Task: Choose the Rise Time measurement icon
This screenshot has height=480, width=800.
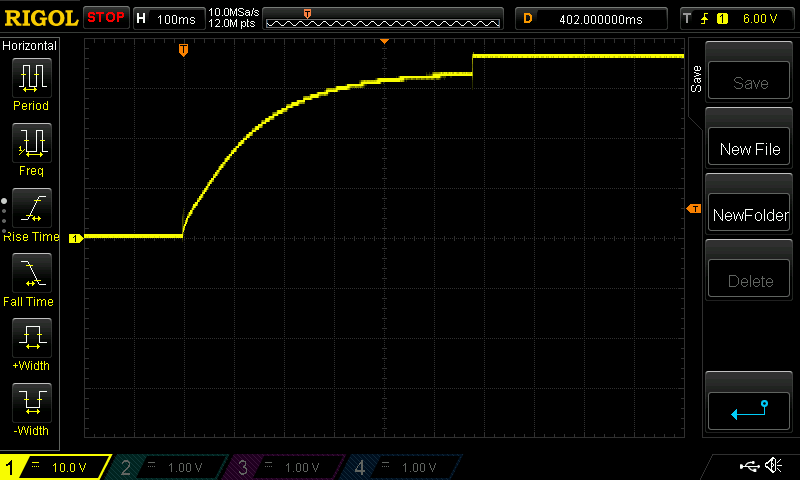Action: (x=32, y=208)
